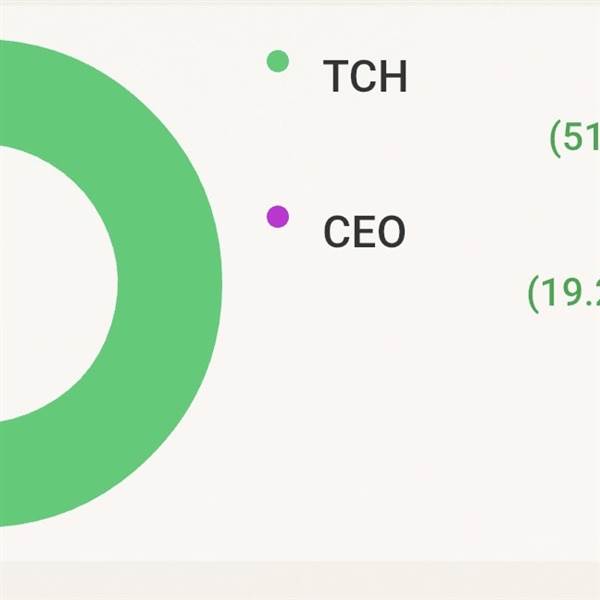
Task: Click the blank space between TCH and CEO labels
Action: coord(364,153)
